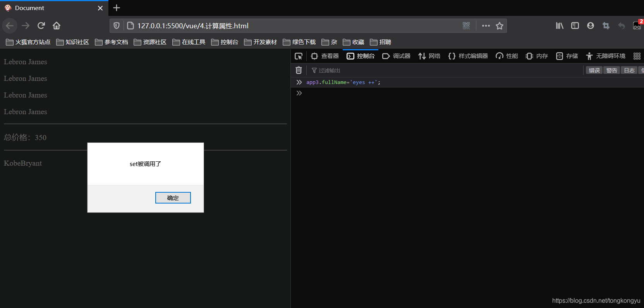Click the 总价格: 350 text
Image resolution: width=644 pixels, height=308 pixels.
tap(25, 137)
